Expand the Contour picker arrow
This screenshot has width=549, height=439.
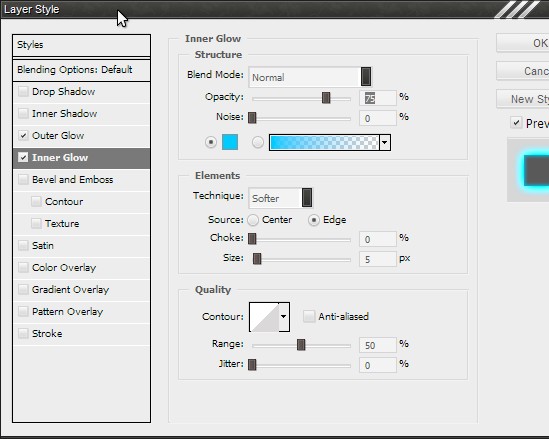coord(284,317)
